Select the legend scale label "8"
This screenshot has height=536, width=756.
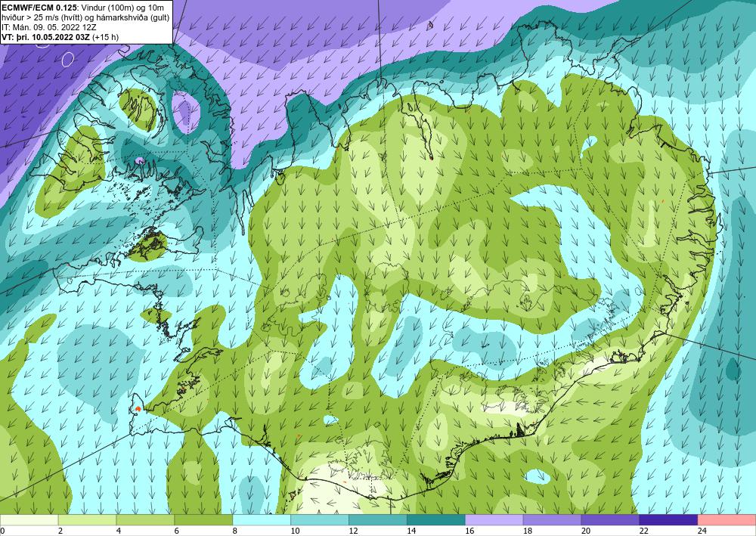(x=235, y=531)
